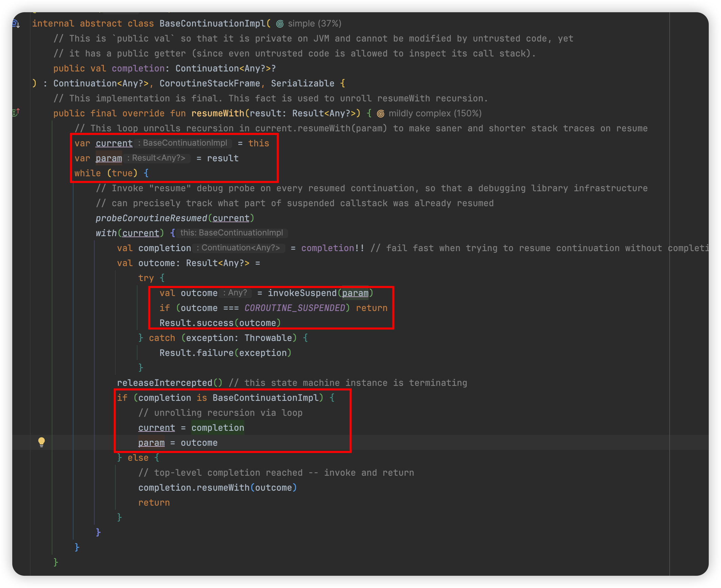
Task: Click the yellow lightbulb quick-fix icon
Action: pos(42,442)
